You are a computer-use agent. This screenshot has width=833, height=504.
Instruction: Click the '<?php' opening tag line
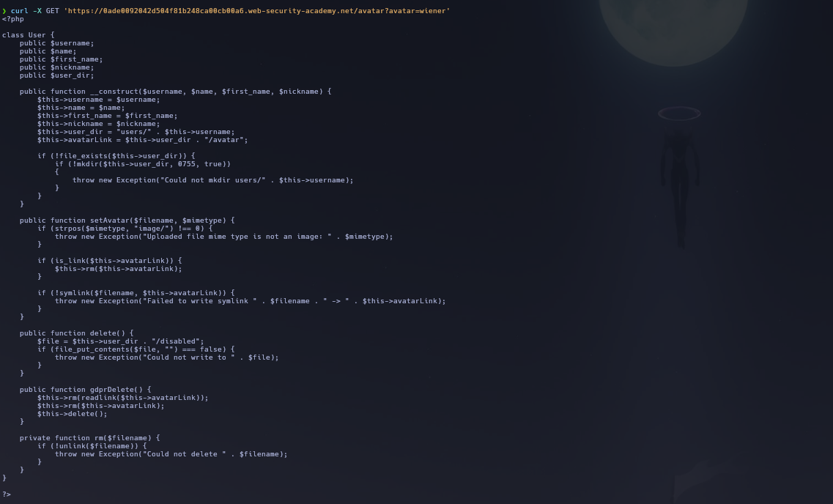(12, 19)
